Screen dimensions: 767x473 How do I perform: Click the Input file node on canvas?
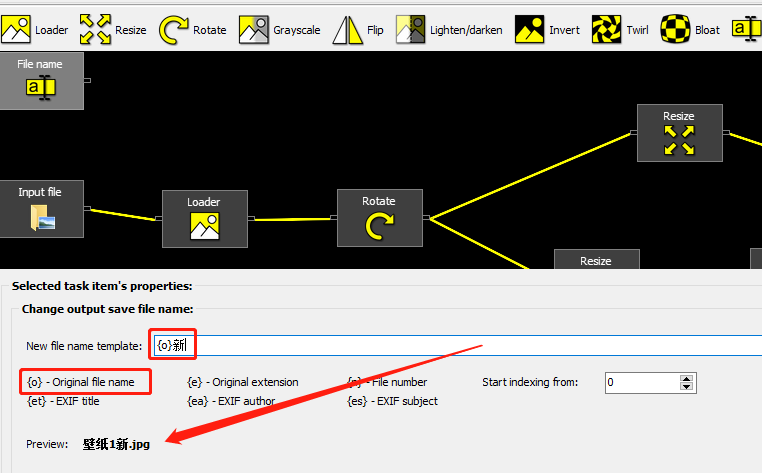click(x=42, y=209)
